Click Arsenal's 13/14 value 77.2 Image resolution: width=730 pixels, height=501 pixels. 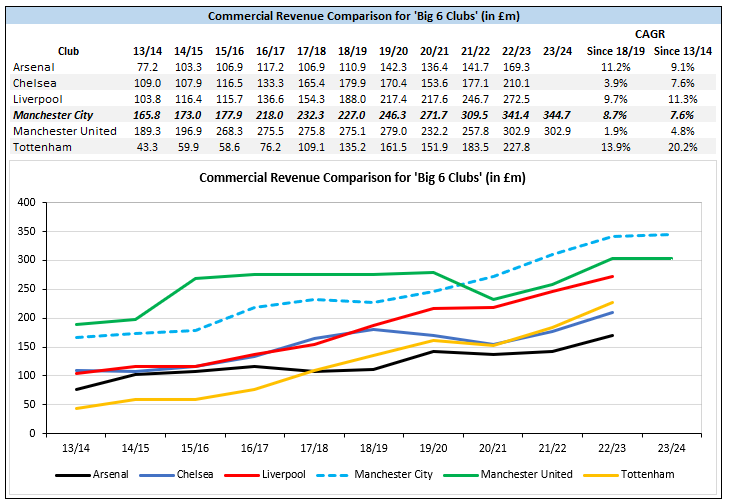point(148,67)
